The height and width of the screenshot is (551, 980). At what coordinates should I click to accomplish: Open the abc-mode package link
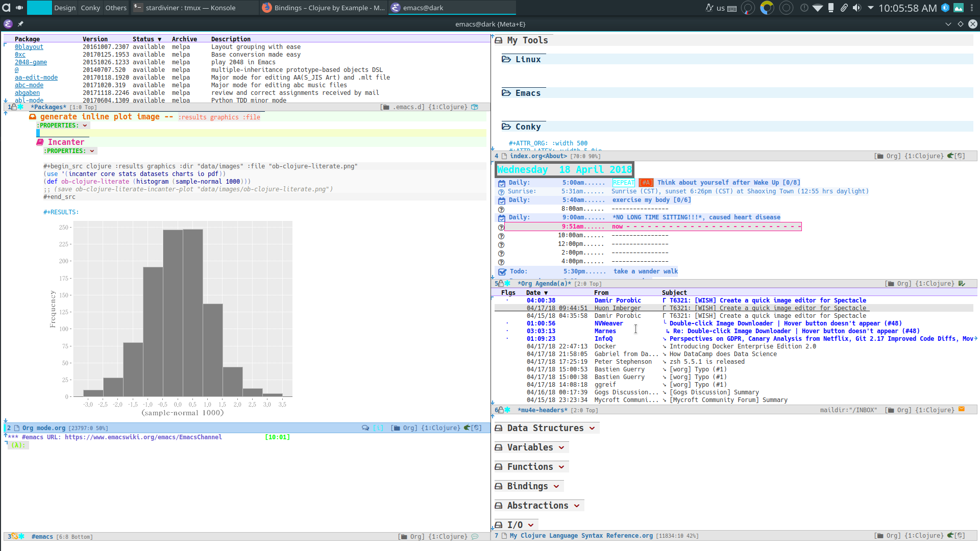pyautogui.click(x=29, y=85)
